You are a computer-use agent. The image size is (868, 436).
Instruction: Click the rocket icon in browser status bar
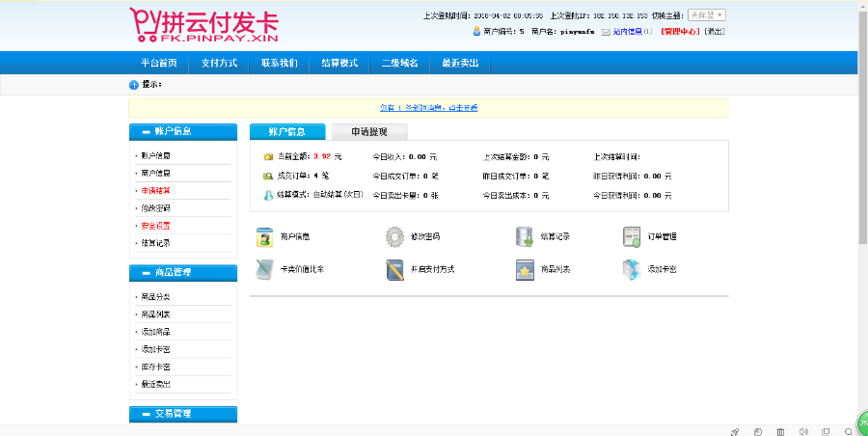(x=735, y=431)
